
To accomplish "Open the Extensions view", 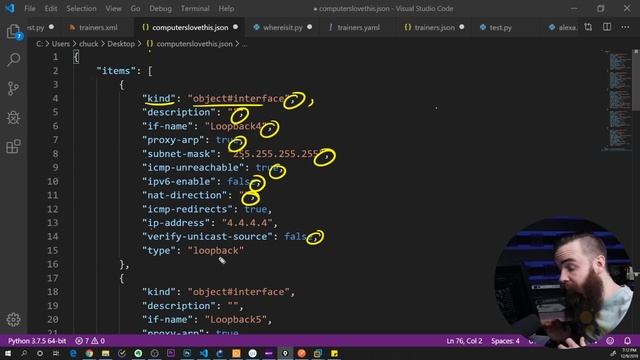I will tap(13, 146).
